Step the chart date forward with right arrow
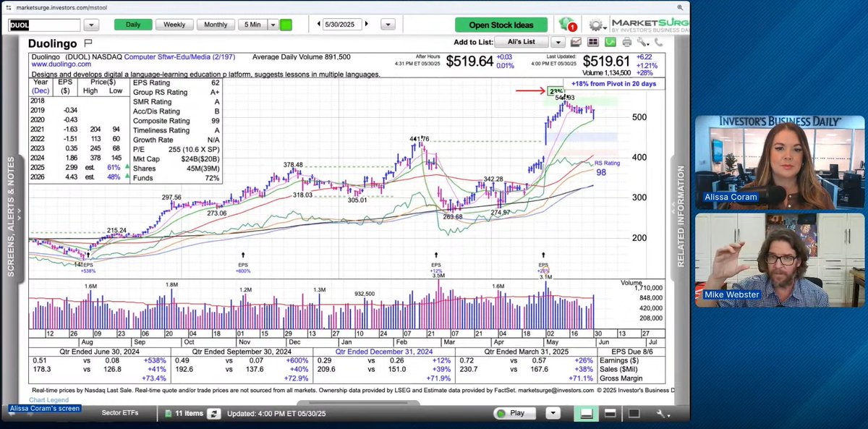 [x=367, y=24]
